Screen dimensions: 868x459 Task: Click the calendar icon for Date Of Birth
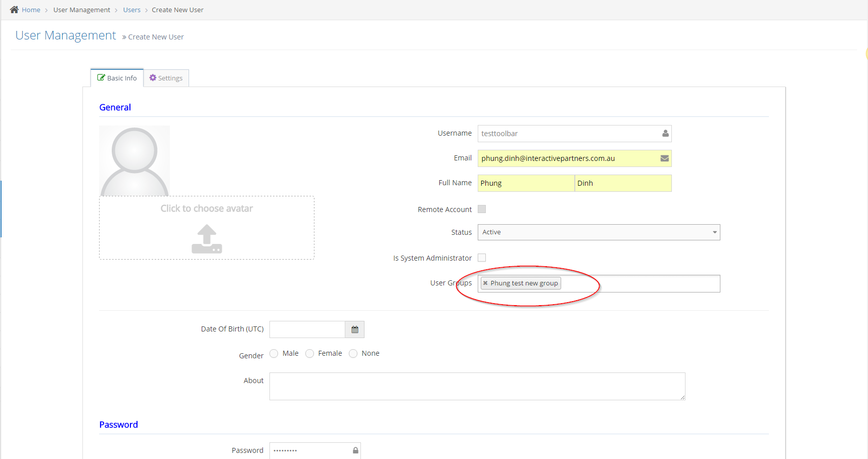coord(355,329)
